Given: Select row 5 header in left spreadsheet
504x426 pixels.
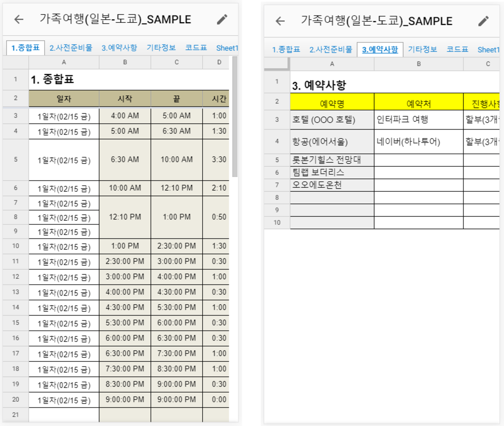Looking at the screenshot, I should click(x=15, y=160).
